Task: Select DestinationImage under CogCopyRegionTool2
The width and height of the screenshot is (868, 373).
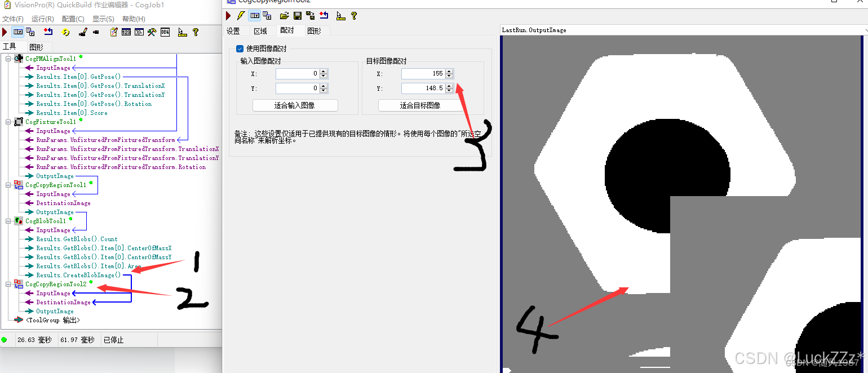Action: 63,302
